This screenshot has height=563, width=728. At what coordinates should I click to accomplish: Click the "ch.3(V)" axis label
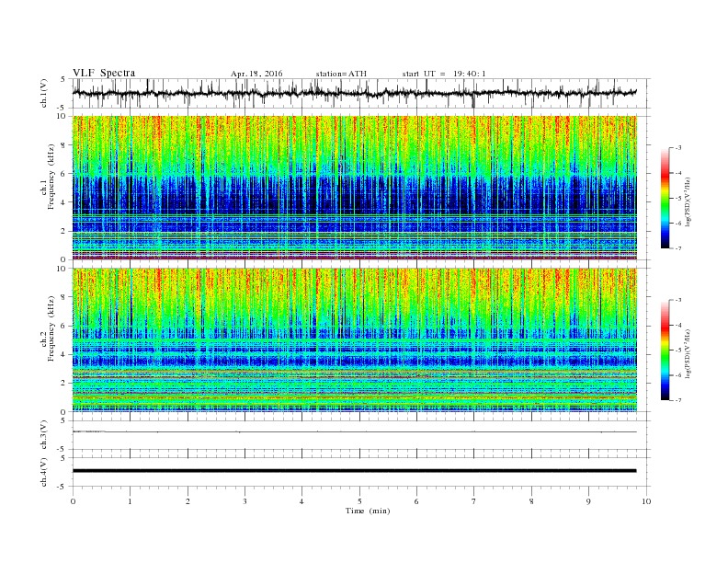coord(44,434)
